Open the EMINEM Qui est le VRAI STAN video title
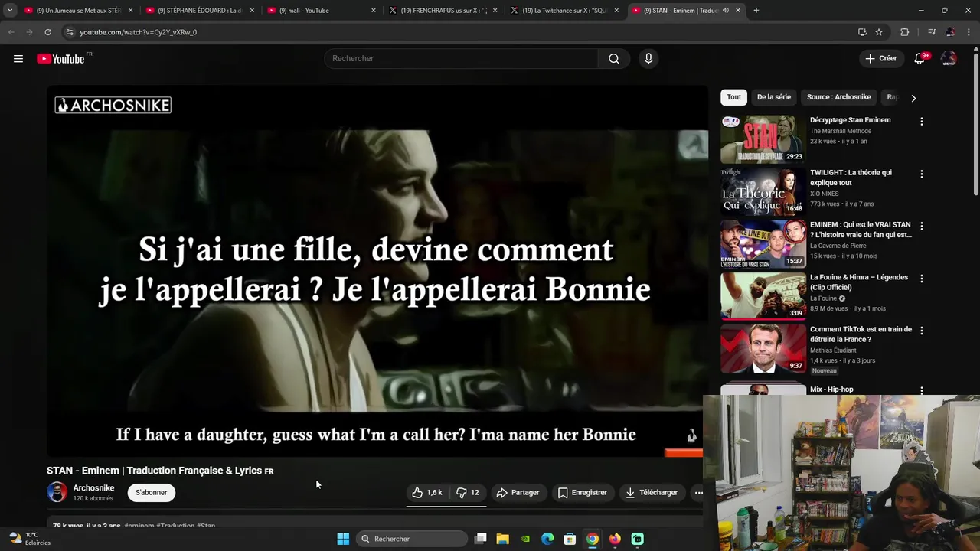 click(x=861, y=230)
